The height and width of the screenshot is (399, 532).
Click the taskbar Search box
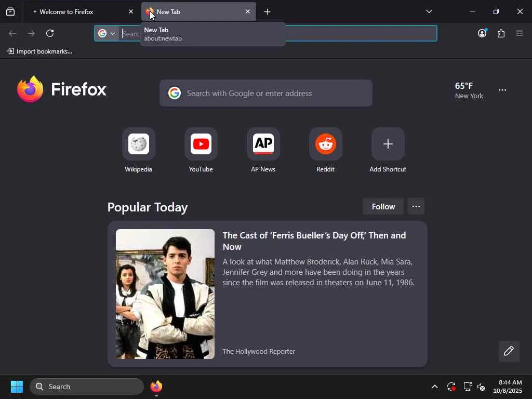[x=87, y=387]
